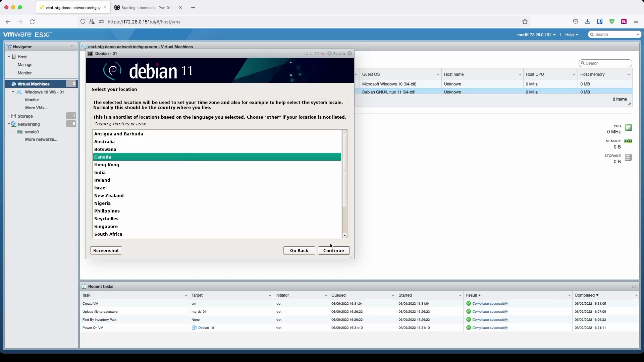
Task: Reload the current page
Action: [x=32, y=22]
